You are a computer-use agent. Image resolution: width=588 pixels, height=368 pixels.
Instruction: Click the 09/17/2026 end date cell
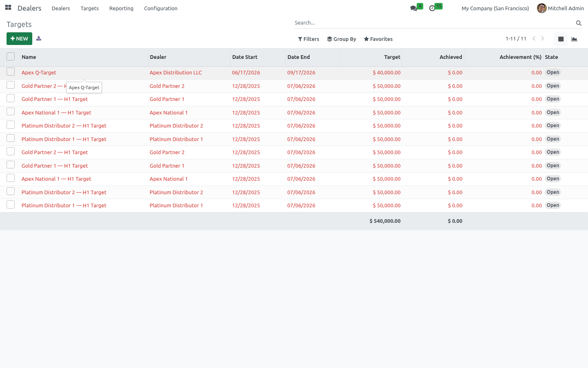coord(301,73)
